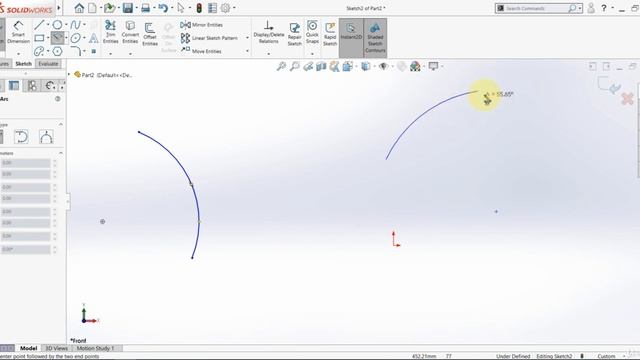Open Display/Delete Relations
Screen dimensions: 640x360
pyautogui.click(x=269, y=32)
